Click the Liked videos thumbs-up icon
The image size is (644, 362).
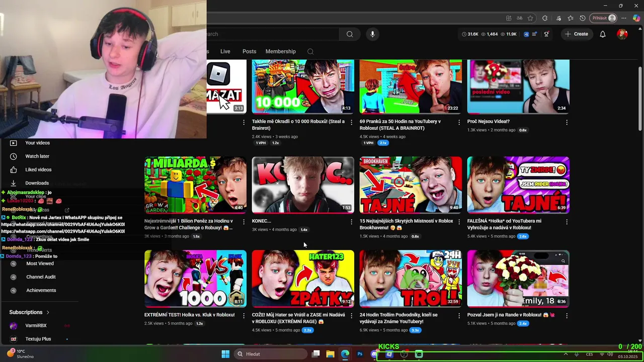14,170
